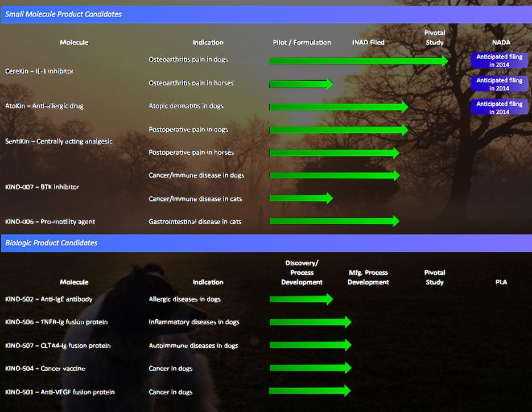
Task: Click the CereKin – IL-1 inhibitor label
Action: [39, 71]
